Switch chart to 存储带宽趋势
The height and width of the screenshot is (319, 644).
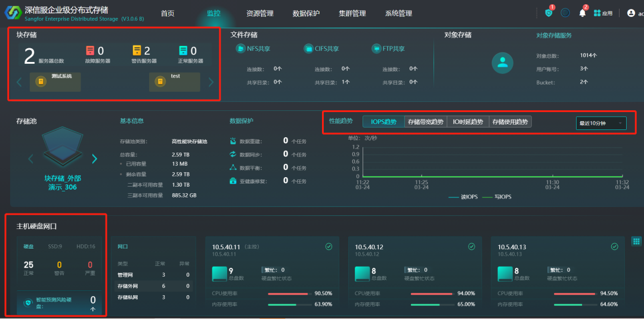425,122
